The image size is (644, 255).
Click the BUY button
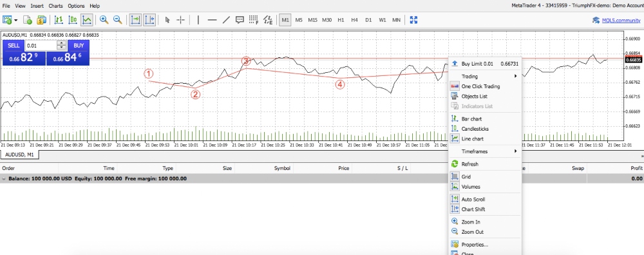pyautogui.click(x=79, y=46)
